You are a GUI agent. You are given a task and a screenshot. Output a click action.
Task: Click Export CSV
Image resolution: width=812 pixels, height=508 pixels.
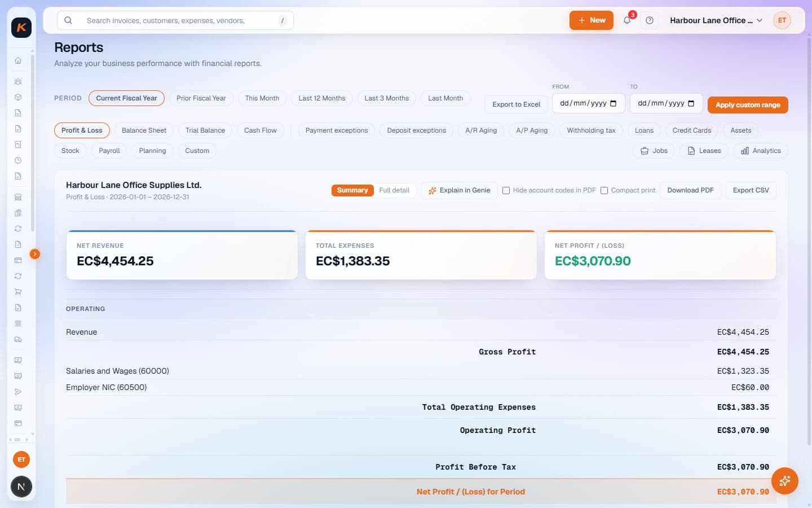tap(751, 190)
